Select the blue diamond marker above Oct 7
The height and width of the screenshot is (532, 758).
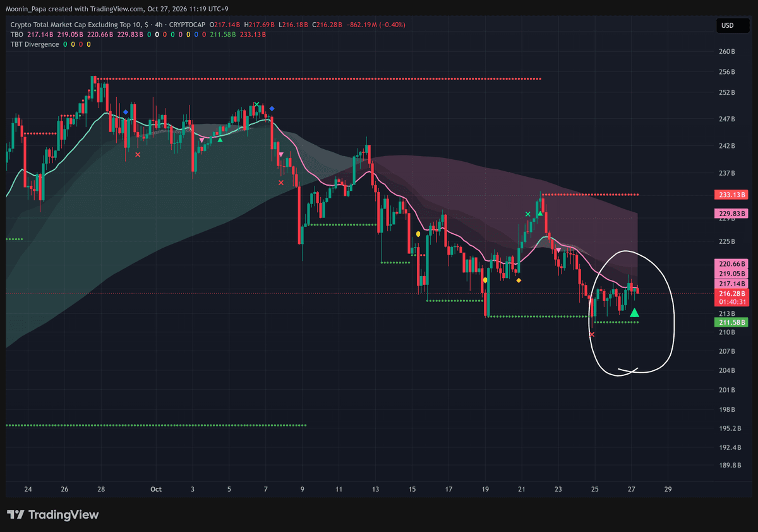tap(272, 109)
